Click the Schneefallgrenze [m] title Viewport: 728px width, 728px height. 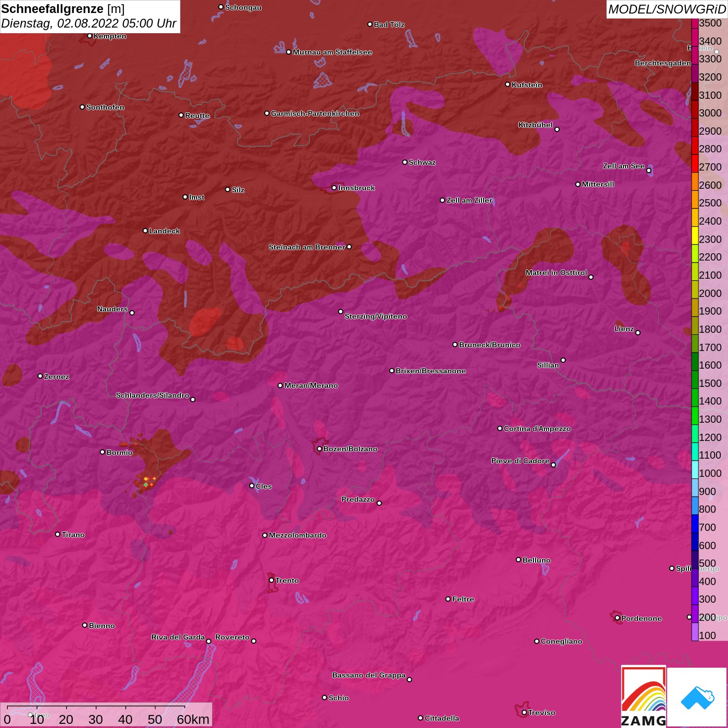tap(63, 9)
